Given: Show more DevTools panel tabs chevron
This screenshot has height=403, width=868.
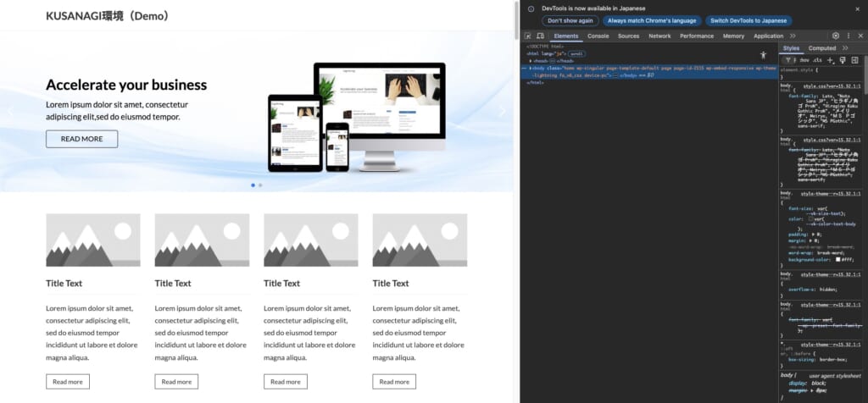Looking at the screenshot, I should coord(793,36).
